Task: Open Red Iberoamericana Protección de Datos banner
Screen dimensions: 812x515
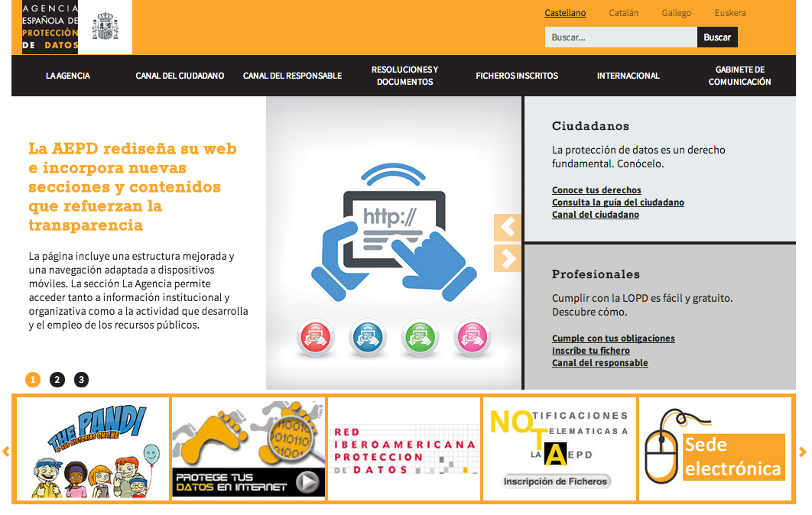Action: click(404, 449)
